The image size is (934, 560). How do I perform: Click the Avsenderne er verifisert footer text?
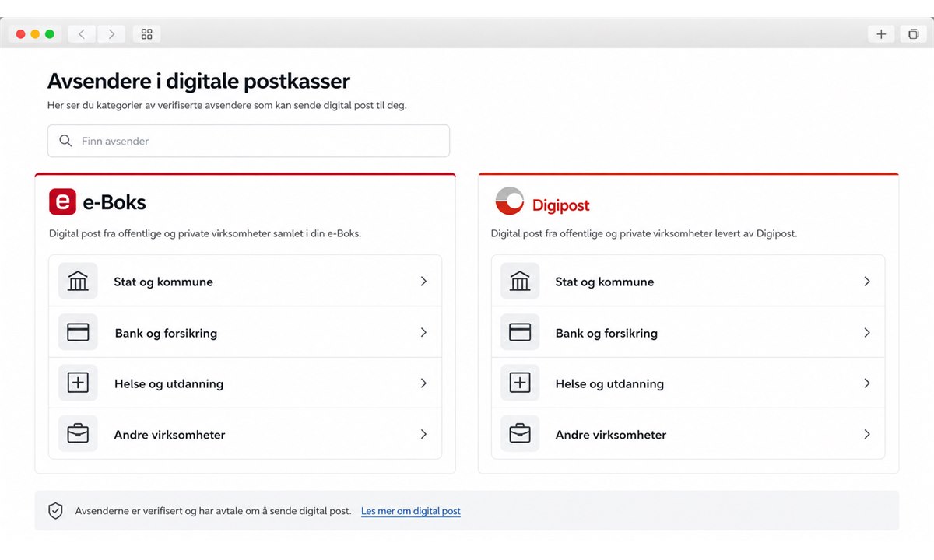pyautogui.click(x=213, y=511)
